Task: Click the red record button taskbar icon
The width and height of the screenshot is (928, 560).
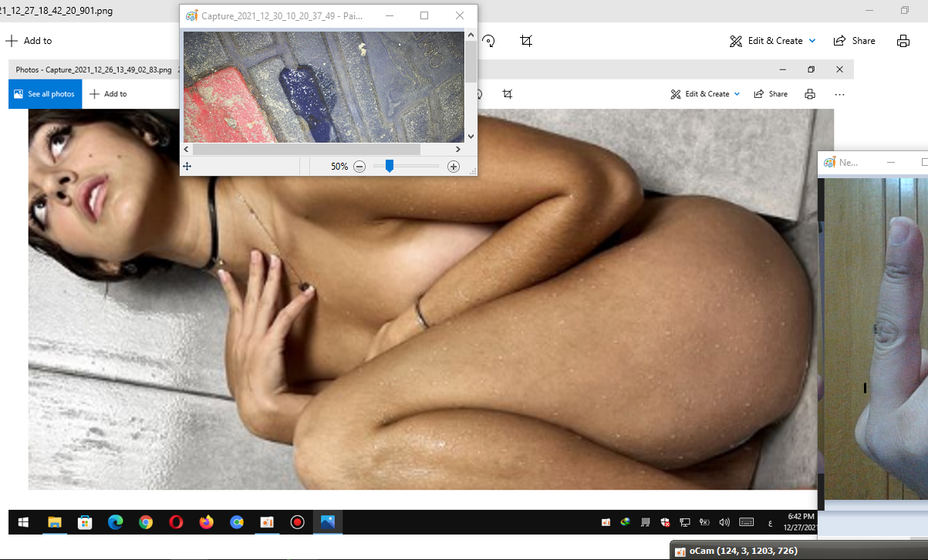Action: pyautogui.click(x=297, y=522)
